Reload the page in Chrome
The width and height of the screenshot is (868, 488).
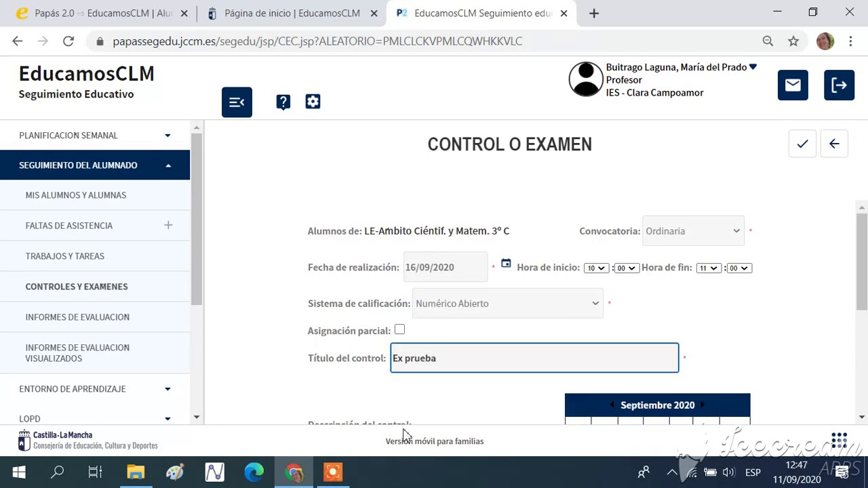(68, 41)
